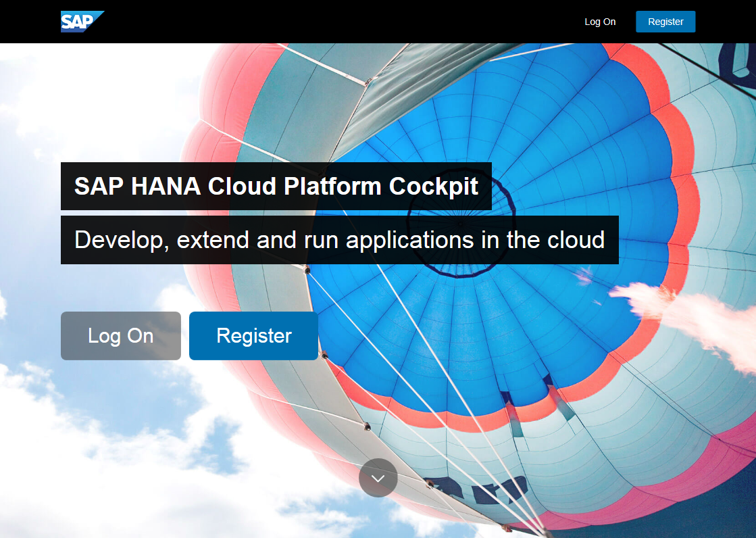Click the white arrow inside the chevron circle

pyautogui.click(x=378, y=478)
